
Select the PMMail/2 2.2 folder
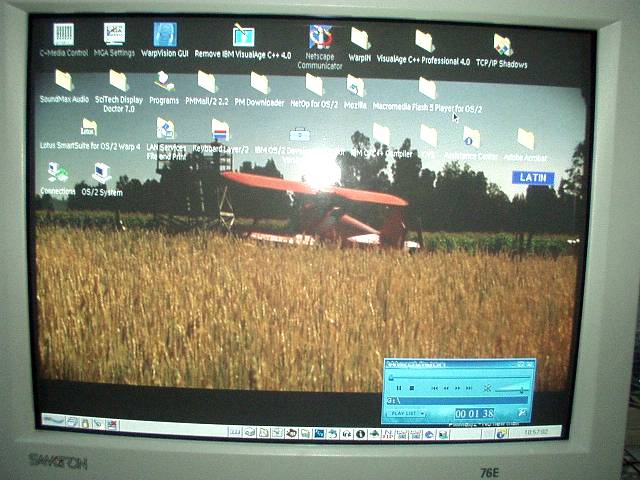(207, 82)
